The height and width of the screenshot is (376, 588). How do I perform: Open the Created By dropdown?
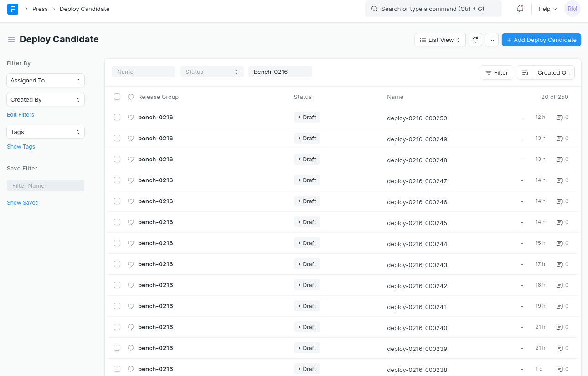coord(46,99)
